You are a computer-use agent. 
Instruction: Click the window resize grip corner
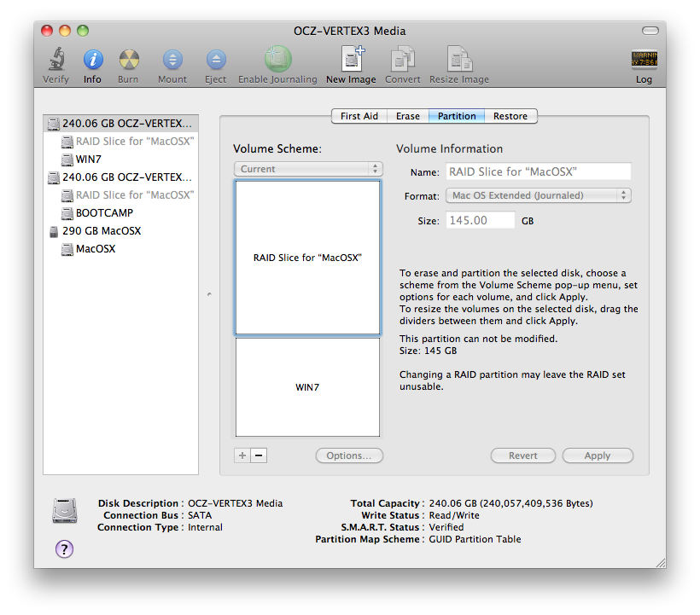tap(661, 563)
